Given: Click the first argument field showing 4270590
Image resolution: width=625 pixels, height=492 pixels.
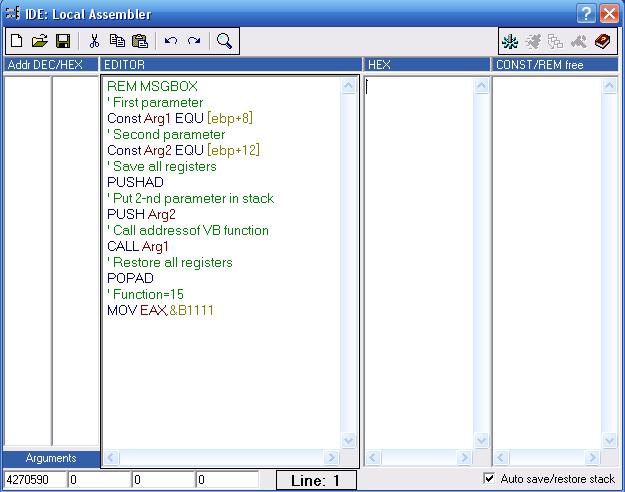Looking at the screenshot, I should 35,479.
